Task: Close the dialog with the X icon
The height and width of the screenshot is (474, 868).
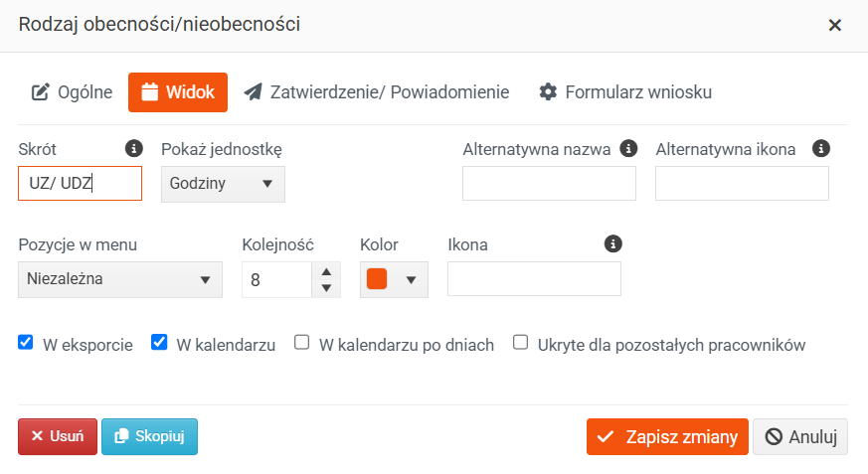Action: tap(835, 25)
